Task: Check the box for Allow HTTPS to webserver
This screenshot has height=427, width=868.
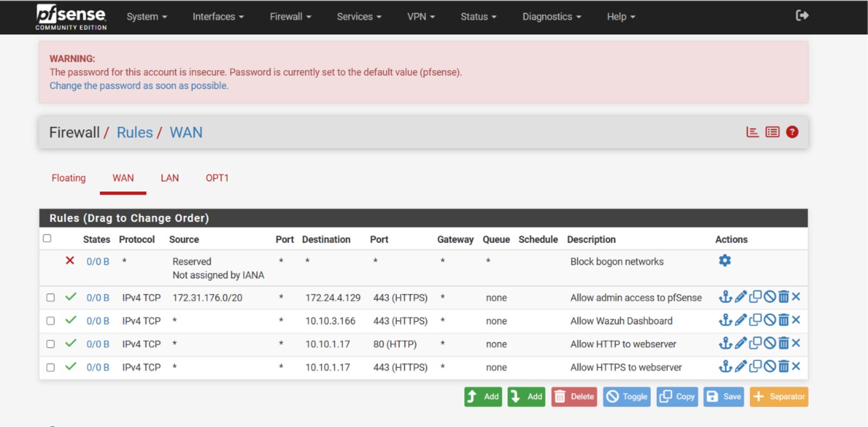Action: [50, 367]
